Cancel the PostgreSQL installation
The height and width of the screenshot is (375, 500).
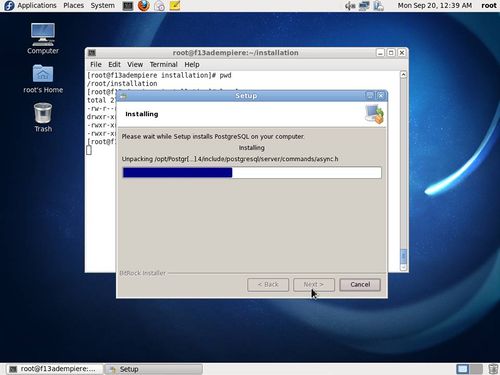pyautogui.click(x=360, y=285)
